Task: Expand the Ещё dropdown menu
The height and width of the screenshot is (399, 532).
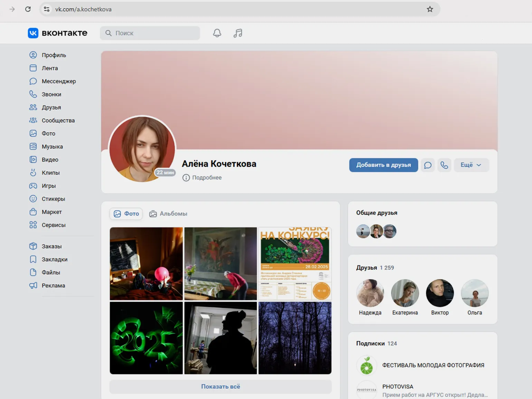Action: (471, 165)
